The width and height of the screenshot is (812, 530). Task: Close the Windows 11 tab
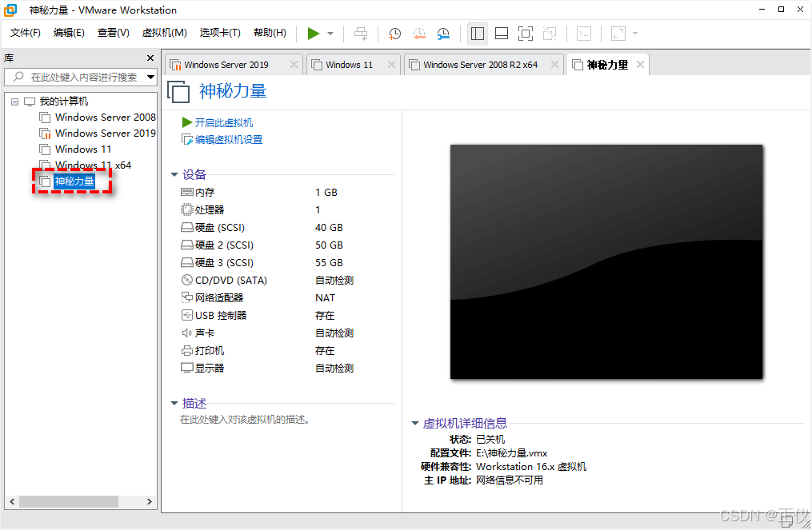pos(391,64)
